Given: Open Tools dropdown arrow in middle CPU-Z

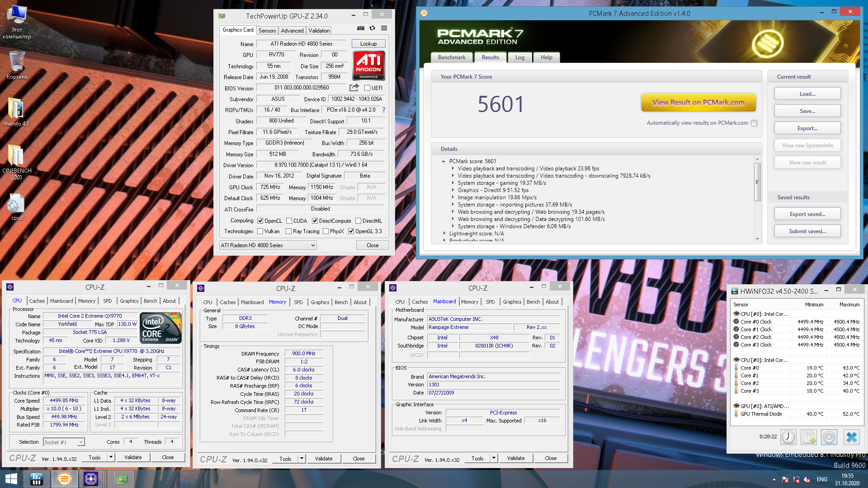Looking at the screenshot, I should coord(302,459).
